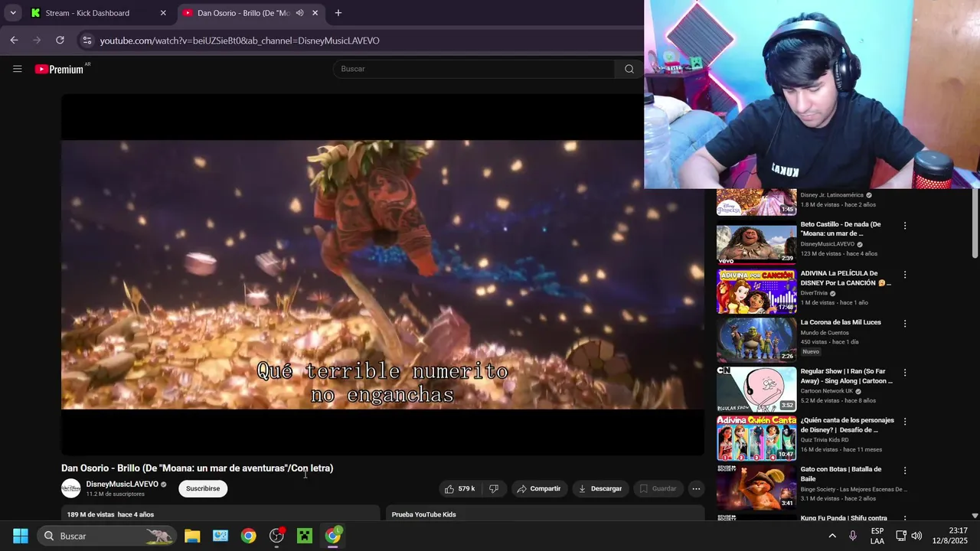The height and width of the screenshot is (551, 980).
Task: Expand the 189 M de vistas description box
Action: [x=220, y=513]
